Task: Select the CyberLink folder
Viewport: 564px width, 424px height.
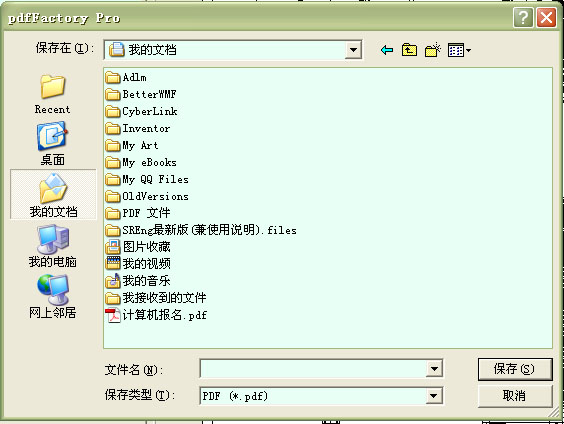Action: 141,111
